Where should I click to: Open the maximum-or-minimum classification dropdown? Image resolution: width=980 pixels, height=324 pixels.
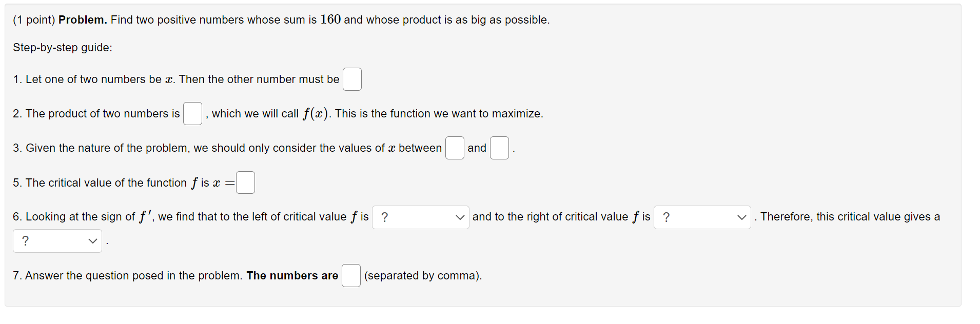click(x=57, y=240)
